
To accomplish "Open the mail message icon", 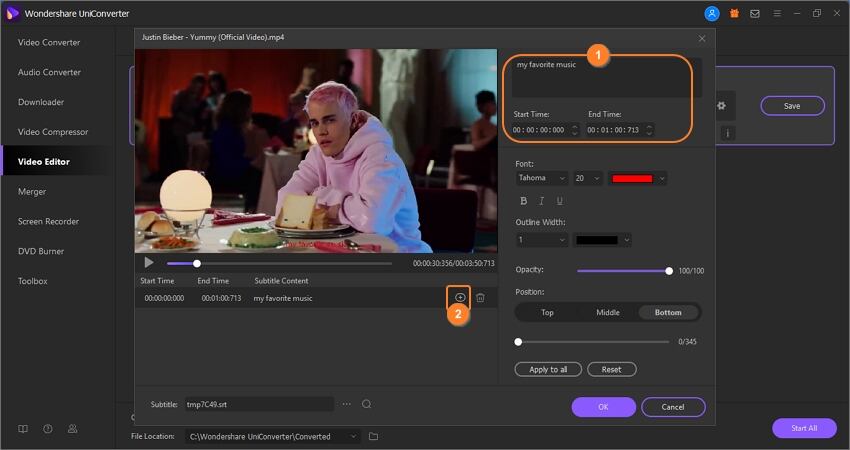I will click(x=755, y=14).
